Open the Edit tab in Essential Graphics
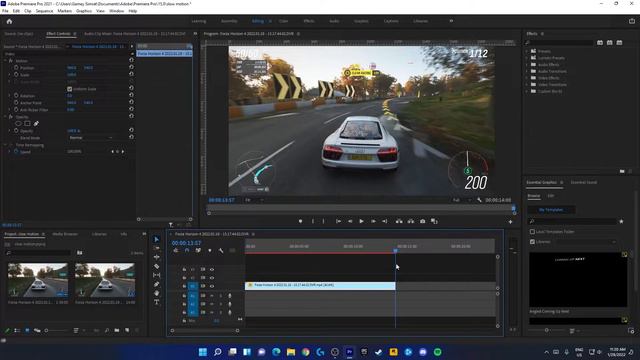 point(551,196)
